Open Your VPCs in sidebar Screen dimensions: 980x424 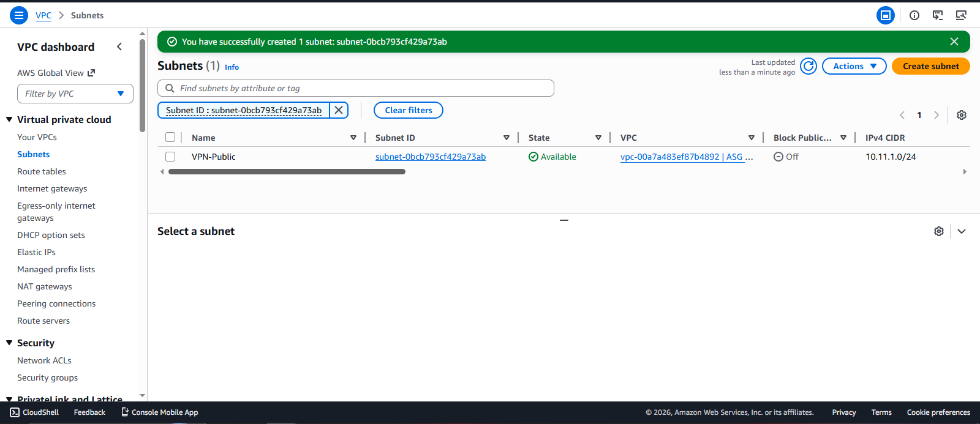click(x=37, y=137)
